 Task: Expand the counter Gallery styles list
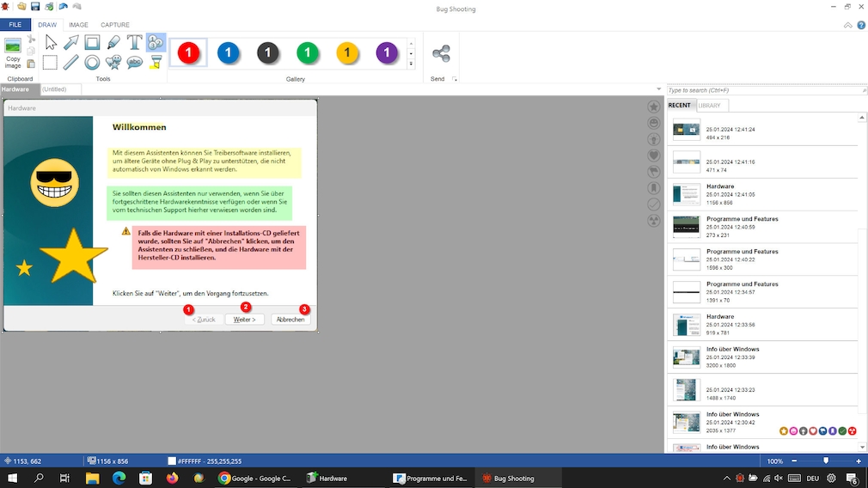click(411, 64)
